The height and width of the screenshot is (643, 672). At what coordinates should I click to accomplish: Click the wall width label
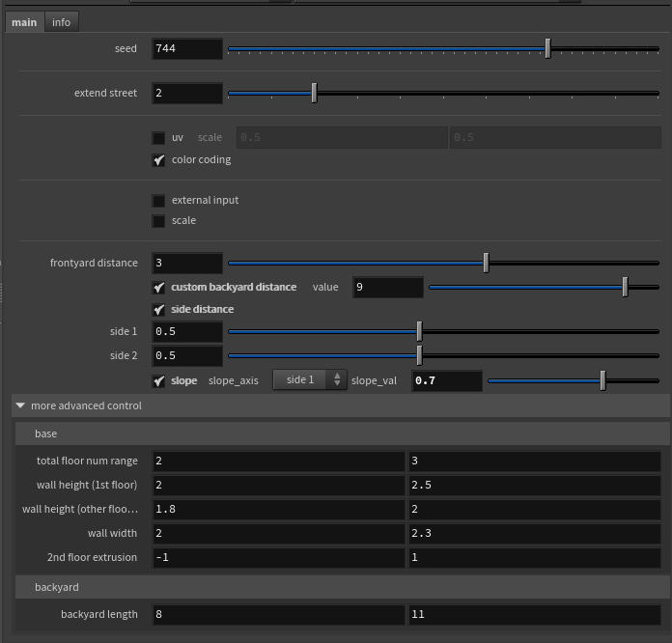pos(112,533)
